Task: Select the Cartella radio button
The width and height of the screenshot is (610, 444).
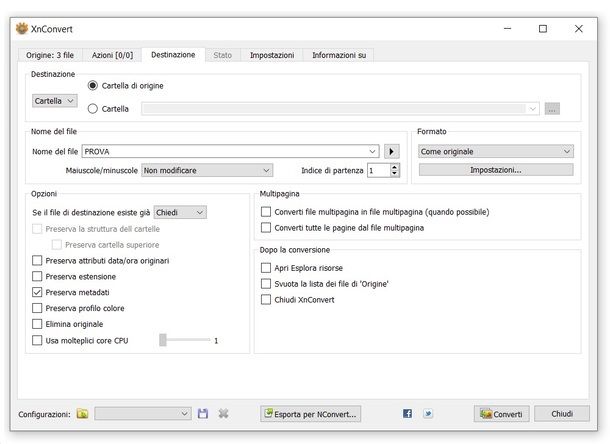Action: tap(94, 108)
